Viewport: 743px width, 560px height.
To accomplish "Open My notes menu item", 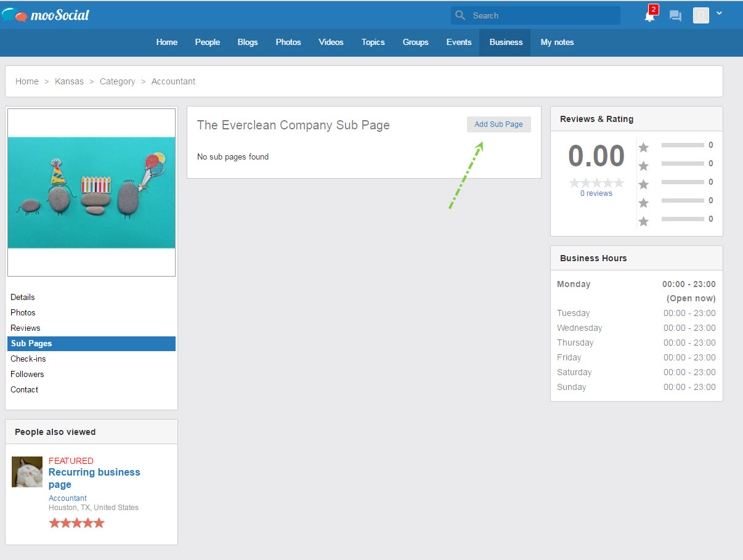I will click(x=557, y=43).
